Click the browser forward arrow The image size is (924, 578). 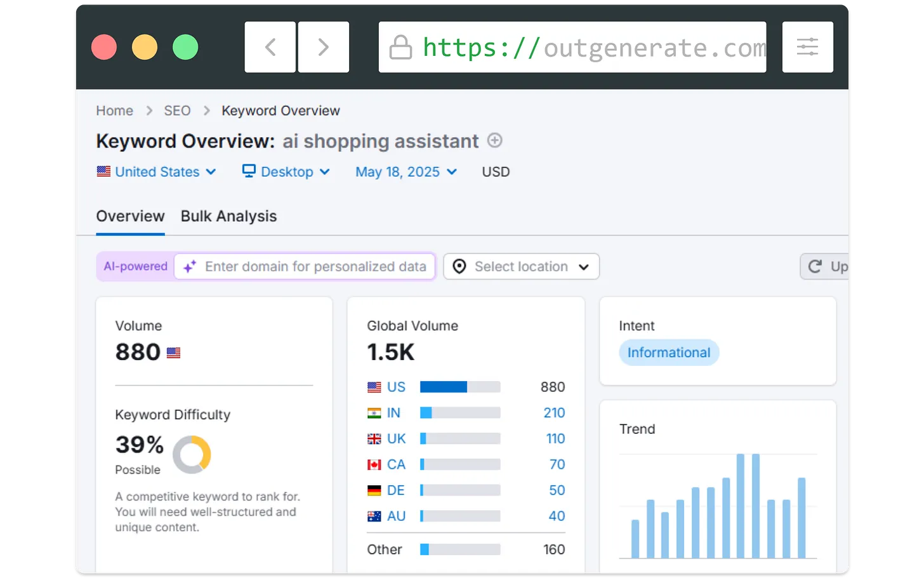click(324, 47)
